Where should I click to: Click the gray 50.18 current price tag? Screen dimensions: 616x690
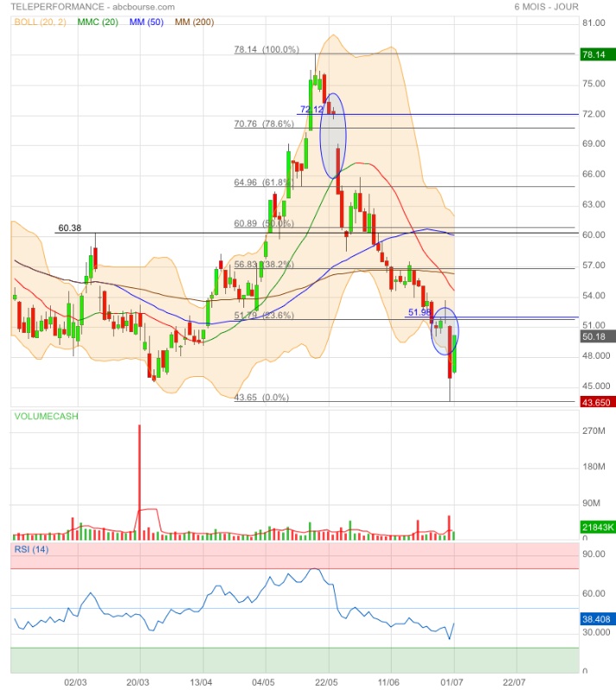pos(598,336)
